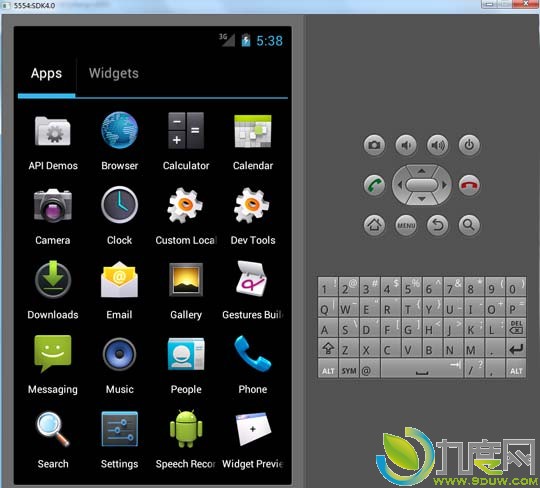540x488 pixels.
Task: Click the emulator Home button
Action: [374, 225]
